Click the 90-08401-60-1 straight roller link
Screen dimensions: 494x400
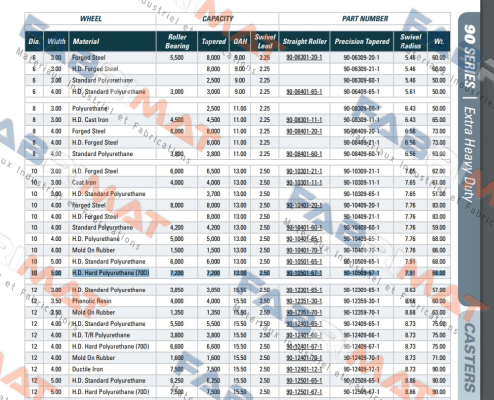point(304,154)
